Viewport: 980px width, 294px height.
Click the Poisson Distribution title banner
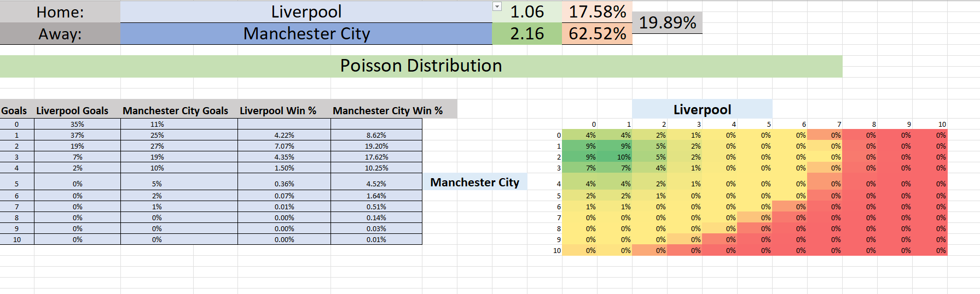(x=421, y=66)
